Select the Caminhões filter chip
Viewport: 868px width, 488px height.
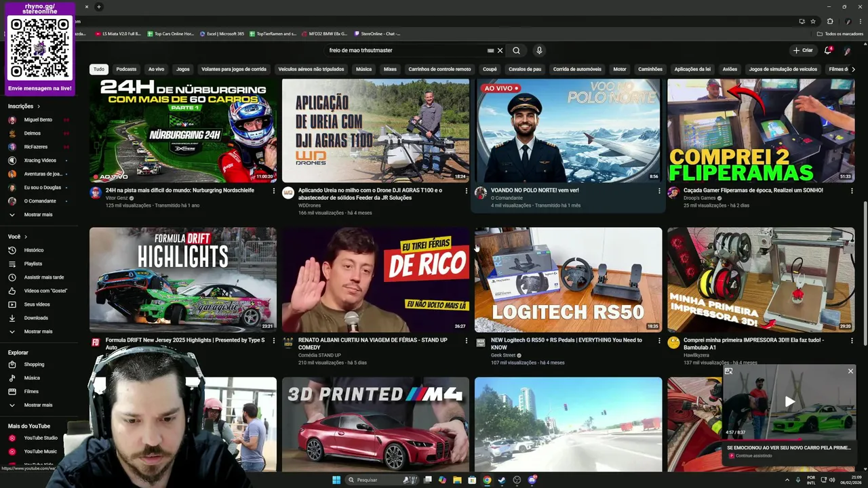650,69
